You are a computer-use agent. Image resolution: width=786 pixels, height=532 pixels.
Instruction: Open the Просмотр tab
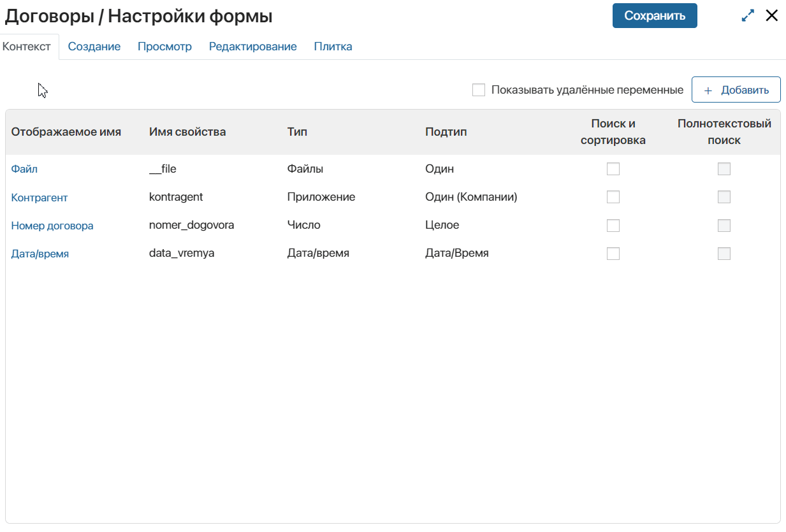tap(164, 47)
